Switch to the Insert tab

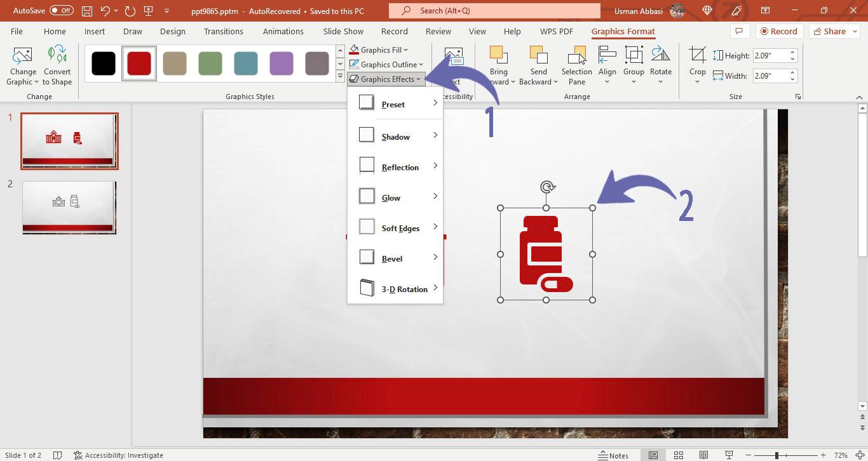pos(95,31)
